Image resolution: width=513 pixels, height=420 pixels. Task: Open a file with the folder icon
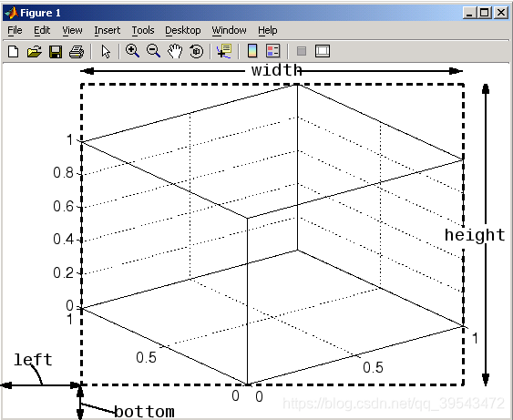[x=35, y=52]
